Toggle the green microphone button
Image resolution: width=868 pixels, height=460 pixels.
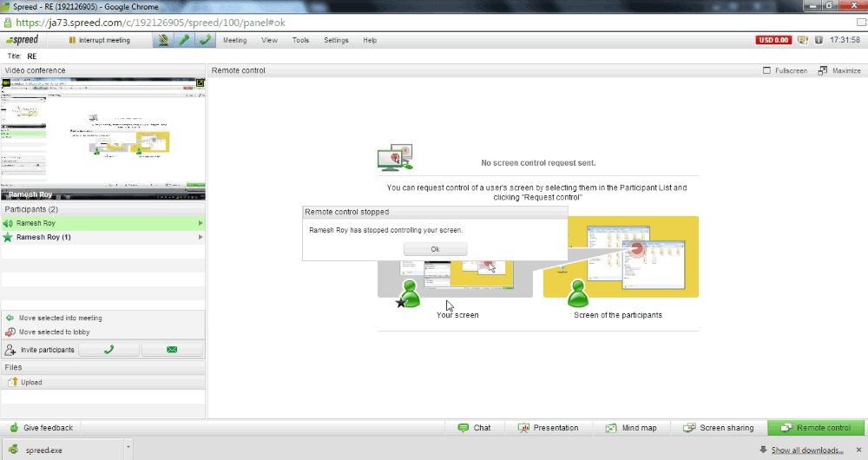coord(184,40)
